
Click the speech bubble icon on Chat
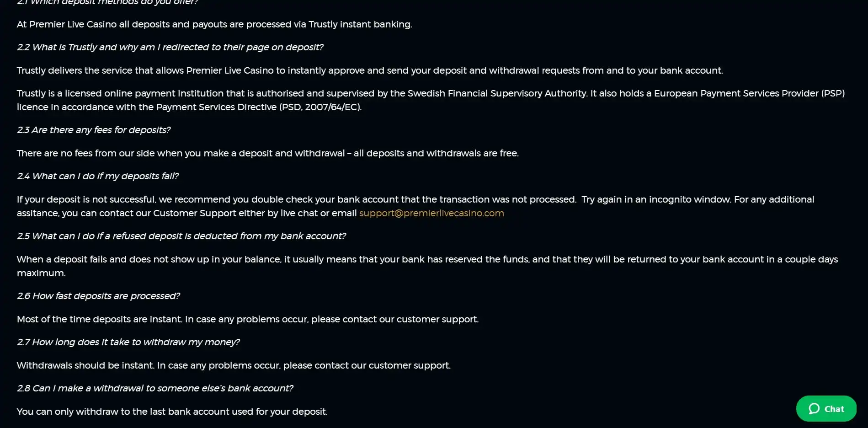[814, 409]
